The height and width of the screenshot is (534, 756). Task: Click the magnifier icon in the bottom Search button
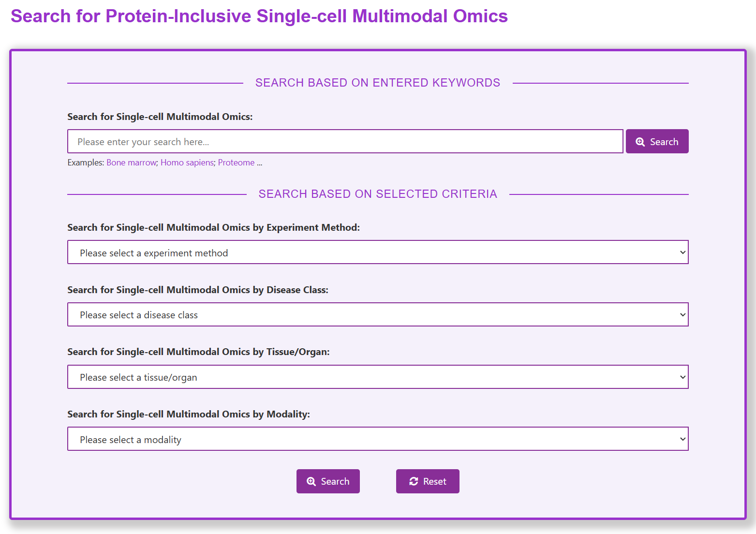point(311,481)
